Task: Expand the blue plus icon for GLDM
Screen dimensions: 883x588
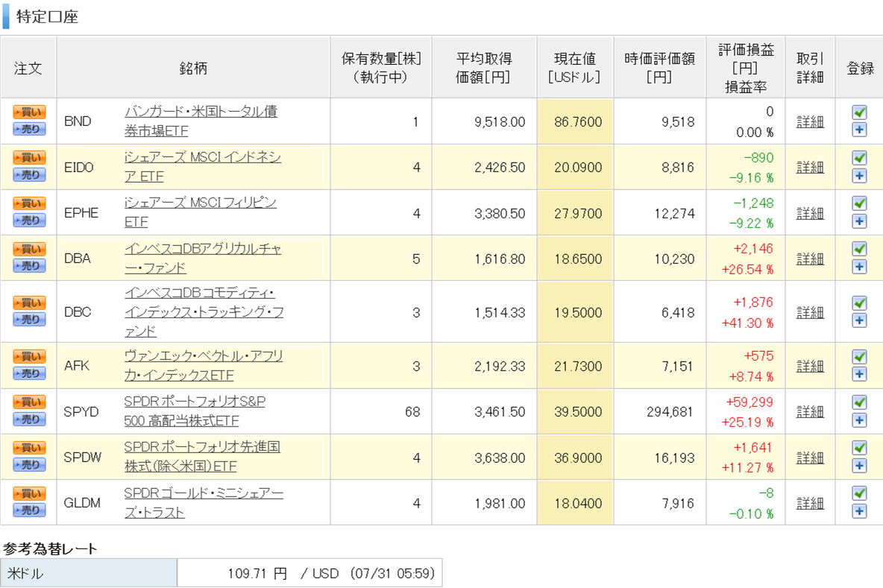Action: (859, 511)
